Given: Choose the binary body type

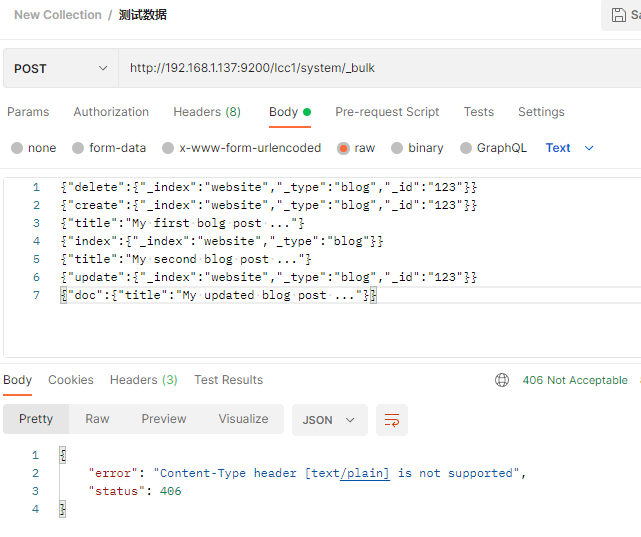Looking at the screenshot, I should tap(397, 148).
